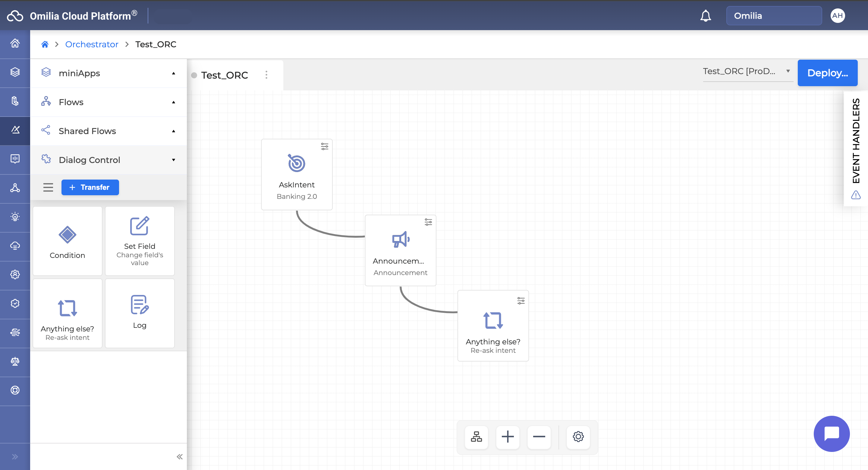This screenshot has width=868, height=470.
Task: Open the EVENT HANDLERS side tab
Action: click(856, 141)
